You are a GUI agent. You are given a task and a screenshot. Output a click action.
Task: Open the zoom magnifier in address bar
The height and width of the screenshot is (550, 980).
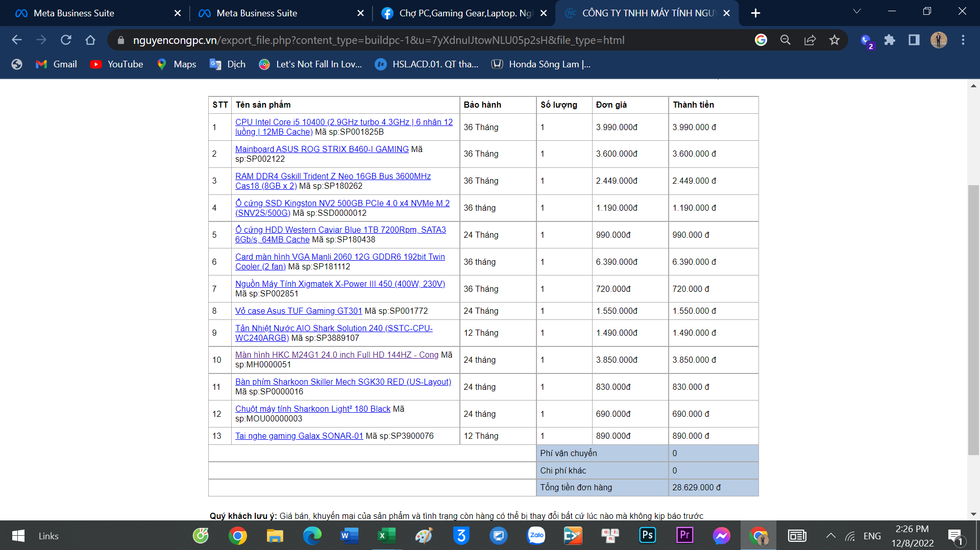click(x=786, y=40)
